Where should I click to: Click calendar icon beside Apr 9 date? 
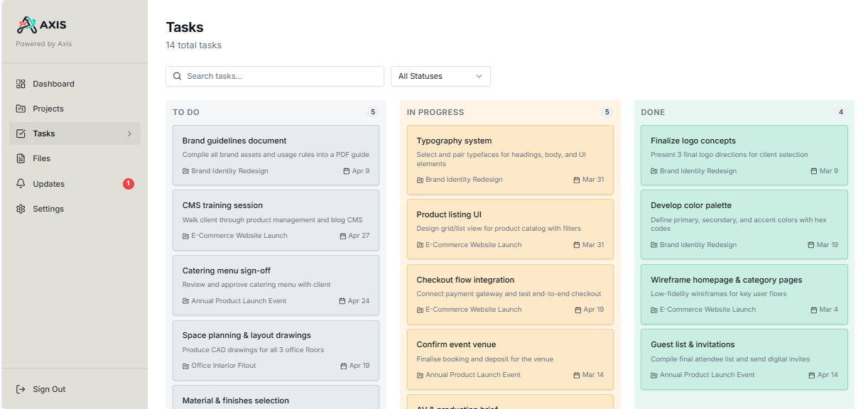tap(346, 171)
